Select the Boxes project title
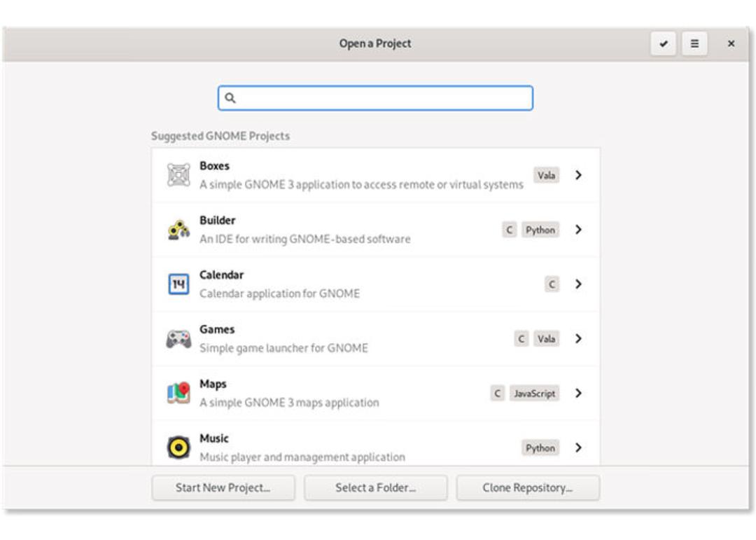The width and height of the screenshot is (756, 540). coord(215,166)
